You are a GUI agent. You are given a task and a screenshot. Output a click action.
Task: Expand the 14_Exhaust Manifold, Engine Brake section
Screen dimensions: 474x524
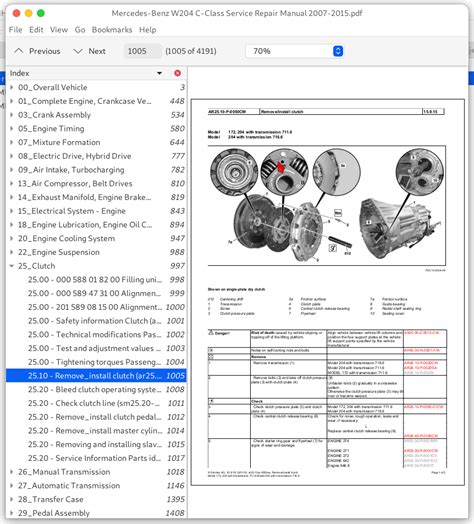[12, 197]
